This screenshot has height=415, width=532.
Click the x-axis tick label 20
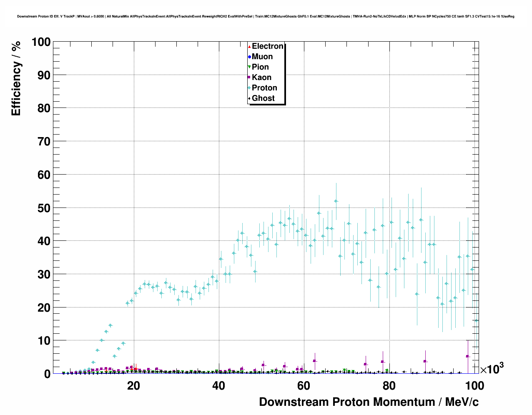133,386
